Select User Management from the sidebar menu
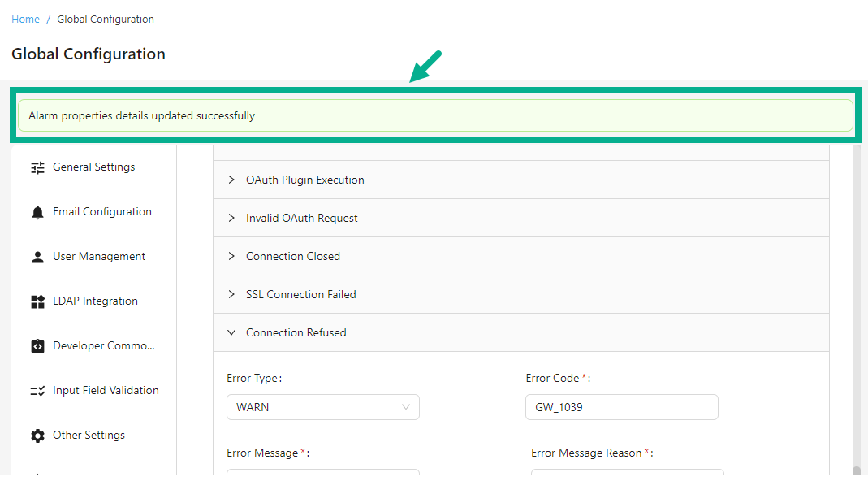 pos(98,256)
